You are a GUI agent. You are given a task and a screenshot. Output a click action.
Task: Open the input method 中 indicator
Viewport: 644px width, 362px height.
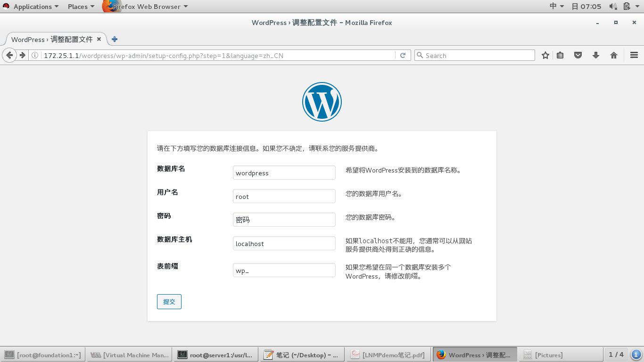557,6
